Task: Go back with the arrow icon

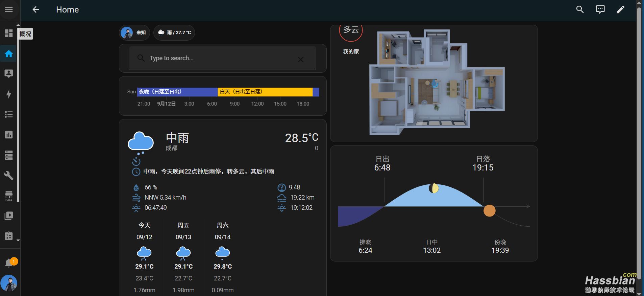Action: (36, 9)
